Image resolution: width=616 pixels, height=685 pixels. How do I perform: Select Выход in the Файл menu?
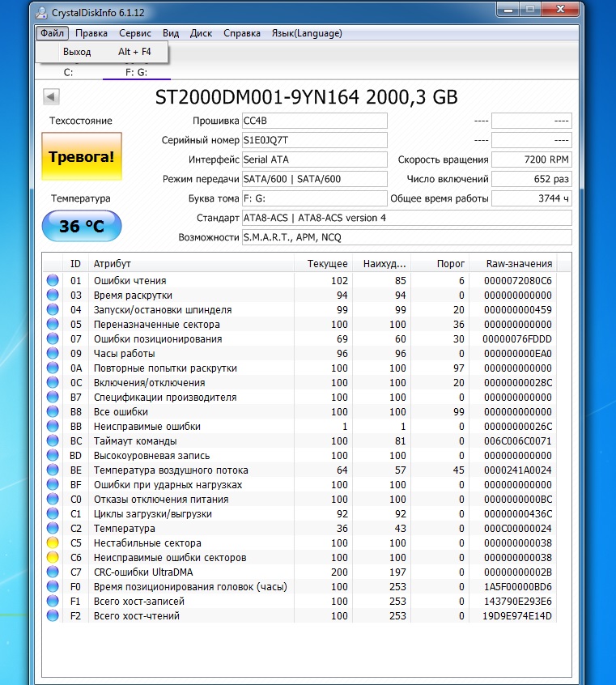[x=78, y=52]
